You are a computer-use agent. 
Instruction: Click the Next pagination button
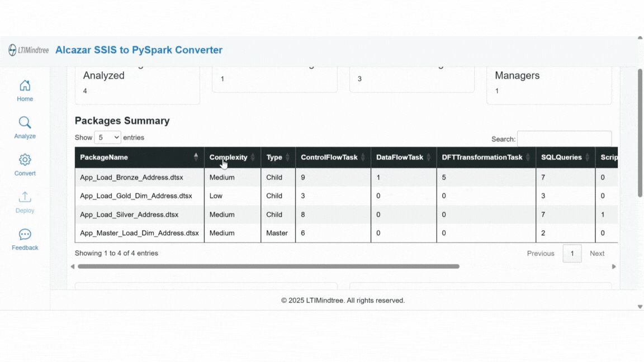click(596, 254)
